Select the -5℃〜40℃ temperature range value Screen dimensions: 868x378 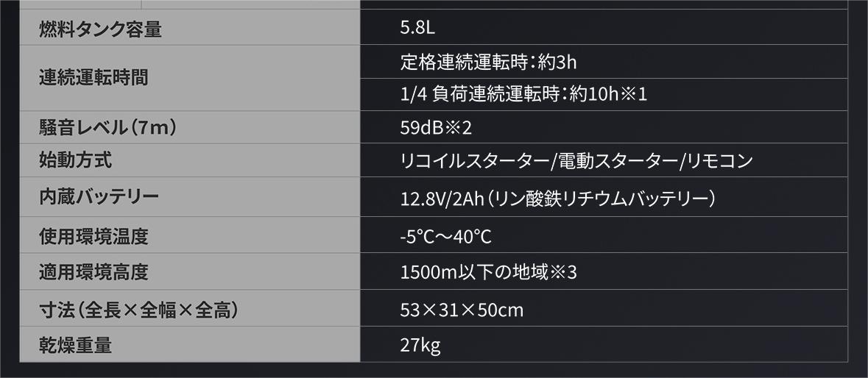click(x=445, y=237)
